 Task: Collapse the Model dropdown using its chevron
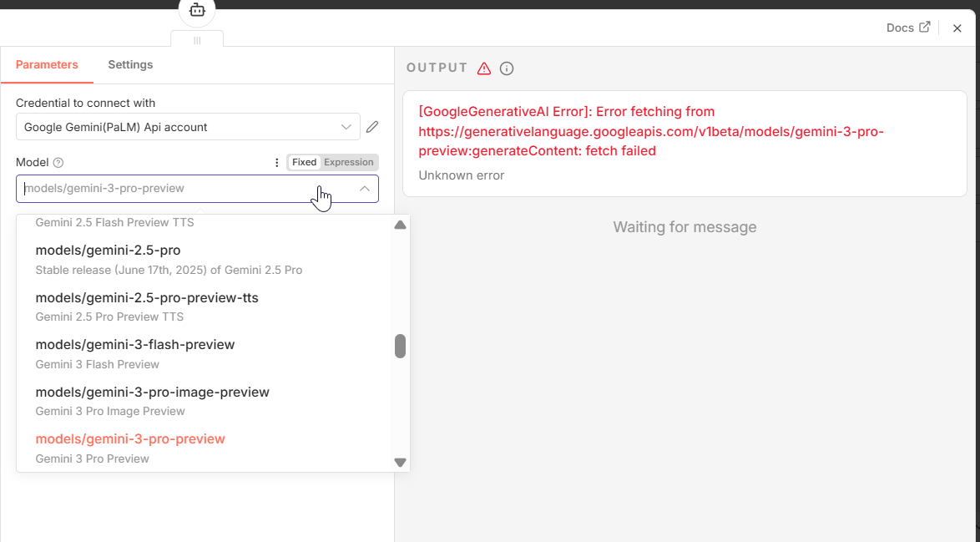[365, 189]
